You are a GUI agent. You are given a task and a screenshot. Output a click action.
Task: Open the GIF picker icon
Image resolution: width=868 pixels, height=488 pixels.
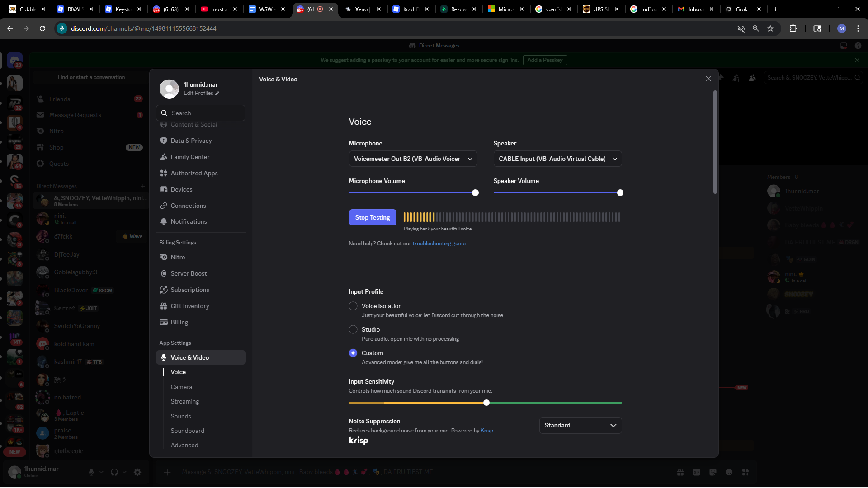pos(697,472)
